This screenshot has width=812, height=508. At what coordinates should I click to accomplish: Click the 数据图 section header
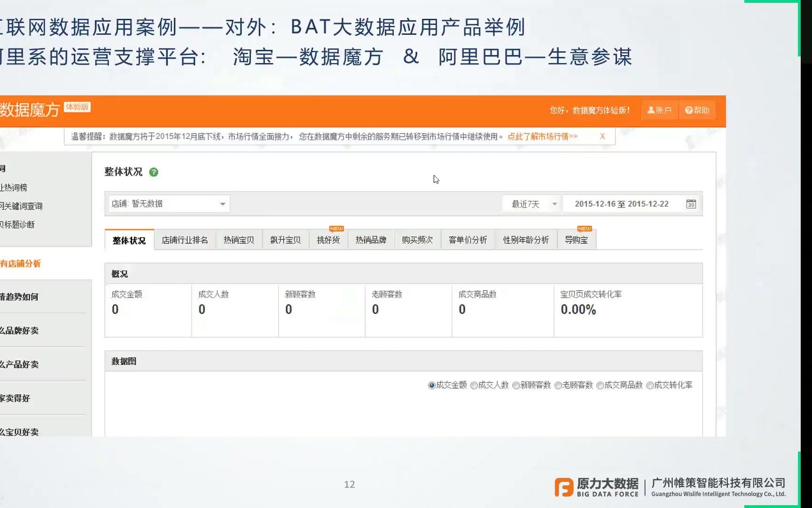tap(404, 361)
